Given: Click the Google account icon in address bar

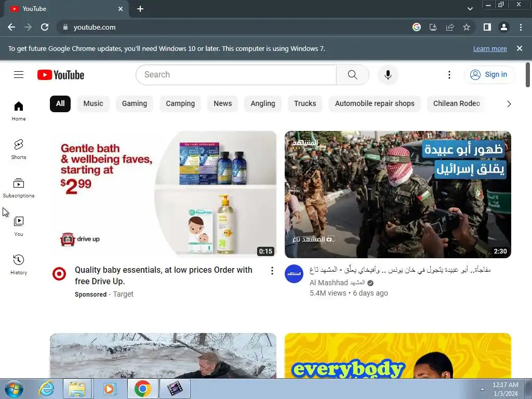Looking at the screenshot, I should (417, 27).
